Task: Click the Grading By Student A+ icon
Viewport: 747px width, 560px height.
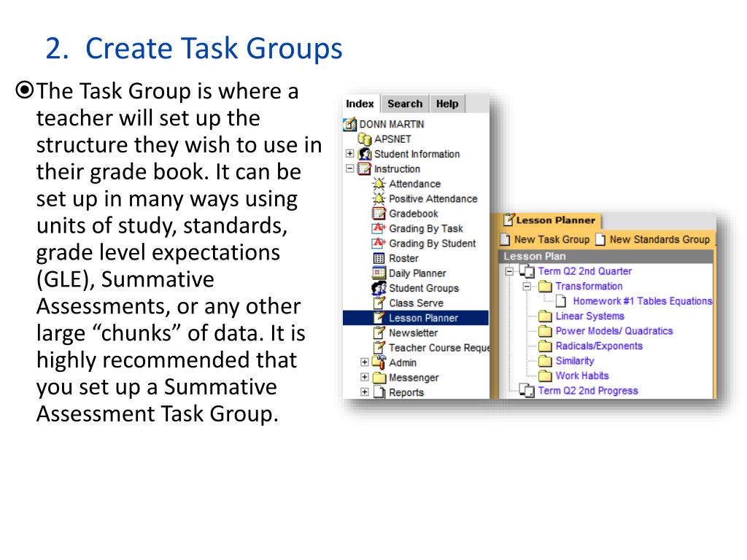Action: pos(379,244)
